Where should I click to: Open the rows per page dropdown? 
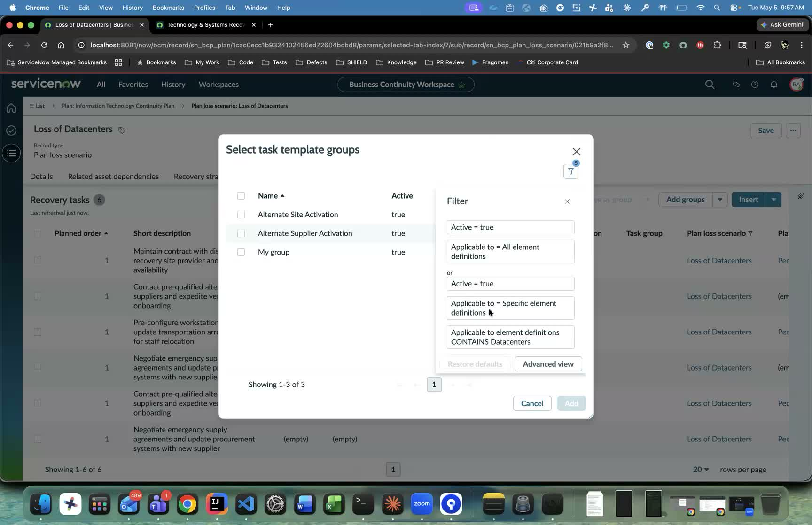(x=701, y=470)
